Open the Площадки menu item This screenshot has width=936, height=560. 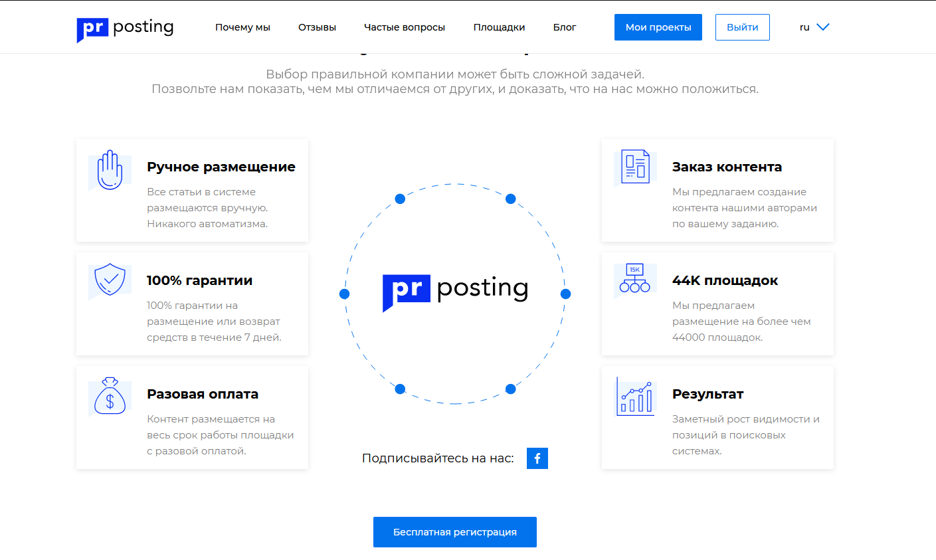coord(499,27)
